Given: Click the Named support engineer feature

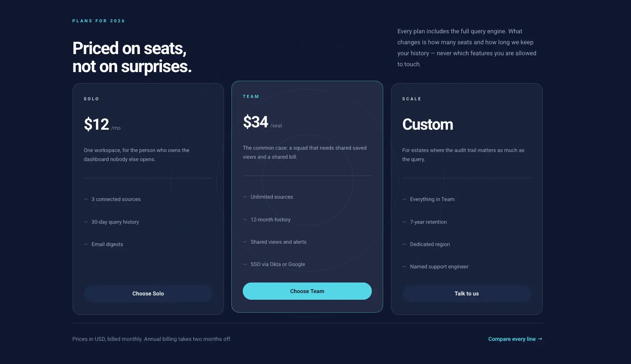Looking at the screenshot, I should (x=439, y=266).
